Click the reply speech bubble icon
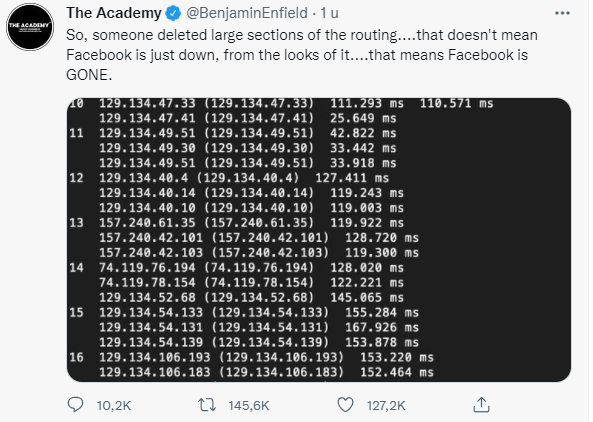 click(x=75, y=405)
